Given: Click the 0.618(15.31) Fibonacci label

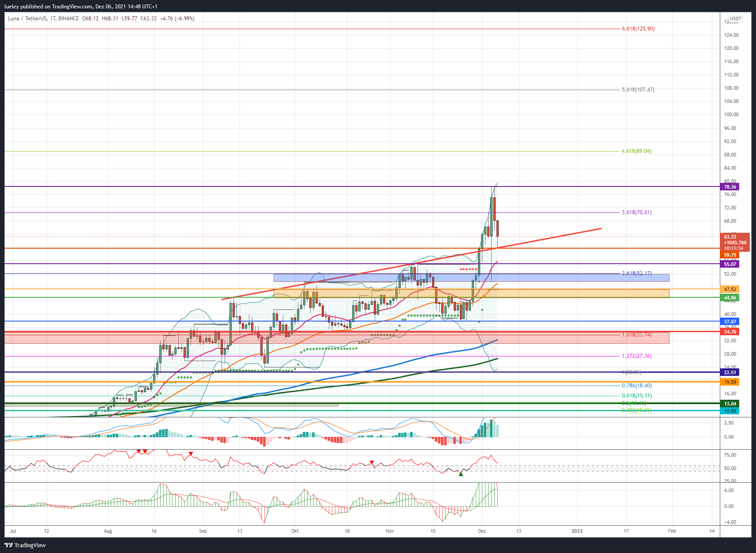Looking at the screenshot, I should coord(636,396).
